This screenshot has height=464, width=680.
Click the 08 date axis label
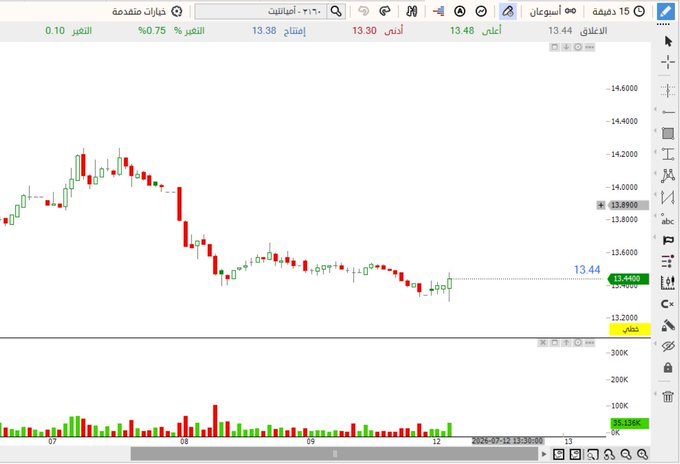coord(184,441)
